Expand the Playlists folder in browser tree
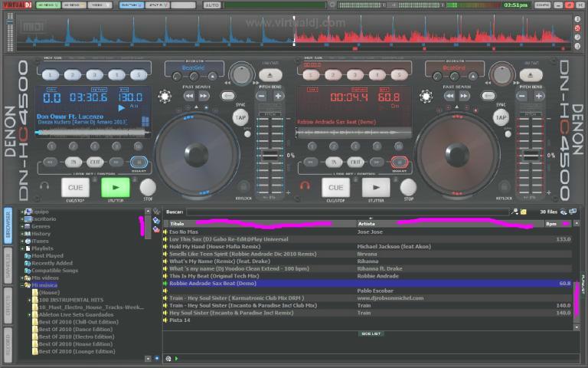The image size is (588, 368). coord(24,248)
